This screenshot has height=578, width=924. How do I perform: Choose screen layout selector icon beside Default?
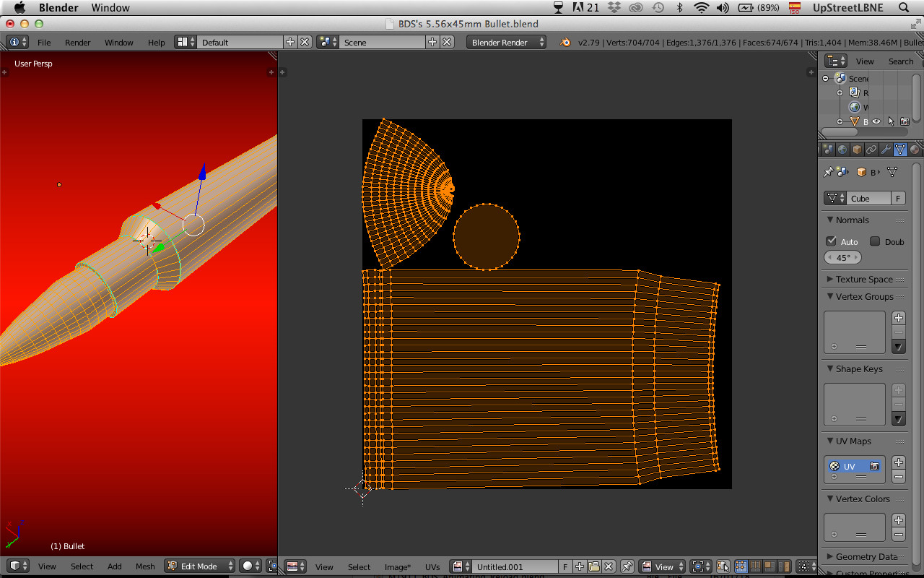(186, 42)
